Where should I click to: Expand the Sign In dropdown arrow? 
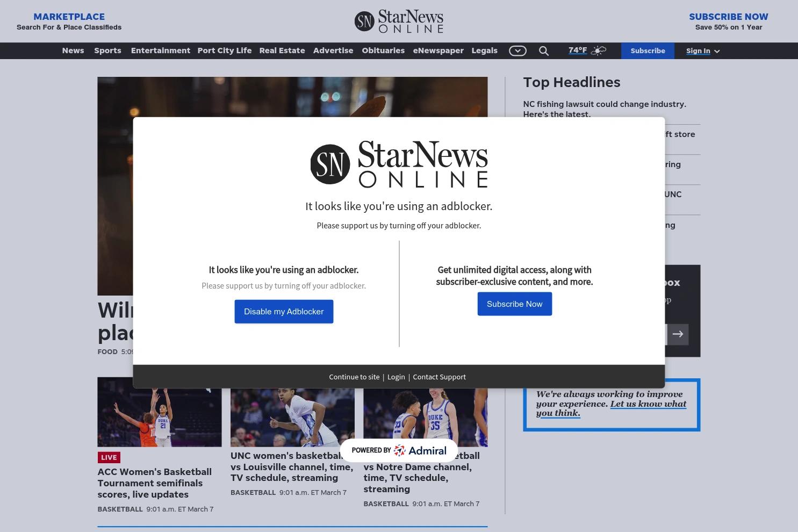pos(717,51)
